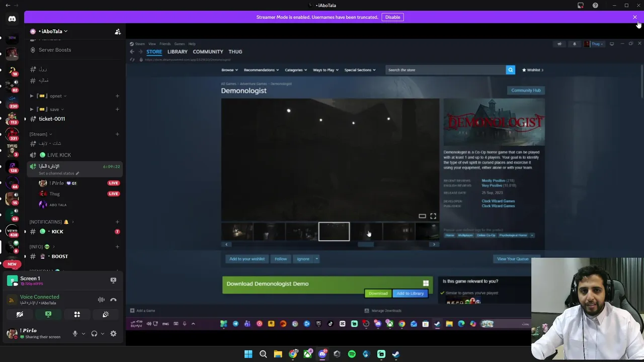The image size is (644, 362).
Task: Open Steam THUG profile tab
Action: [235, 52]
